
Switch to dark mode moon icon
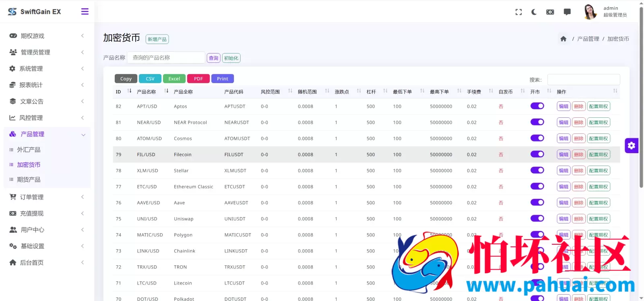coord(534,12)
